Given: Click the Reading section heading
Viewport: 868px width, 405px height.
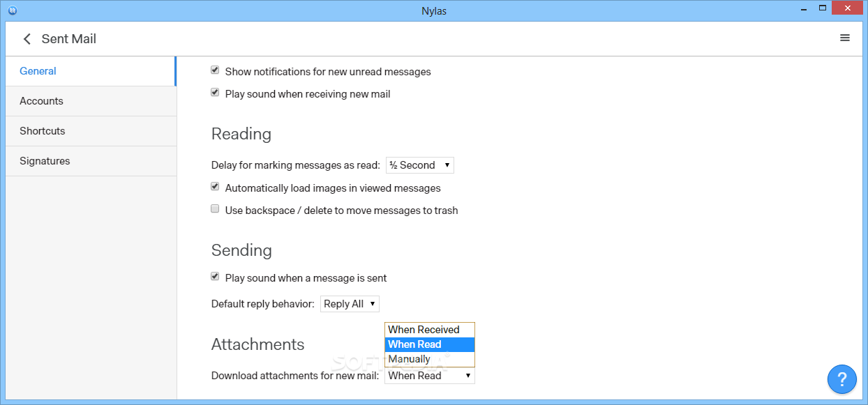Looking at the screenshot, I should coord(241,134).
